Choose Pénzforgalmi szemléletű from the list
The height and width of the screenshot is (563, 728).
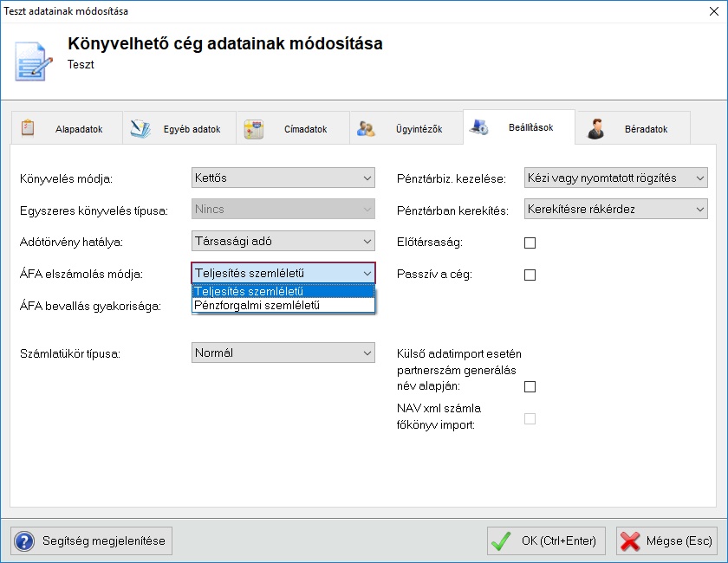point(257,305)
